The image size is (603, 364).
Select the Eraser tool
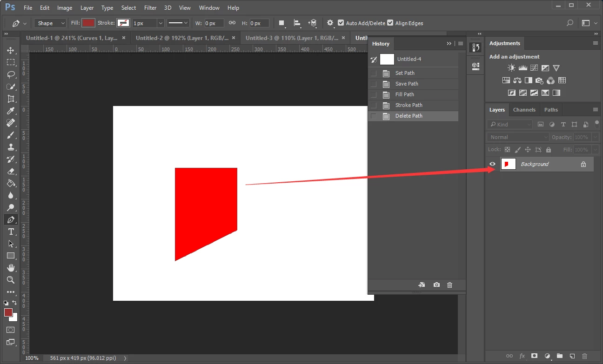tap(11, 171)
